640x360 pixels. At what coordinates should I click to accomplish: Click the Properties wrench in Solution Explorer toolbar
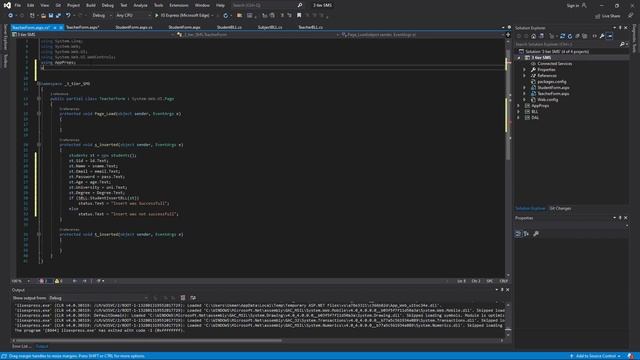click(x=602, y=36)
